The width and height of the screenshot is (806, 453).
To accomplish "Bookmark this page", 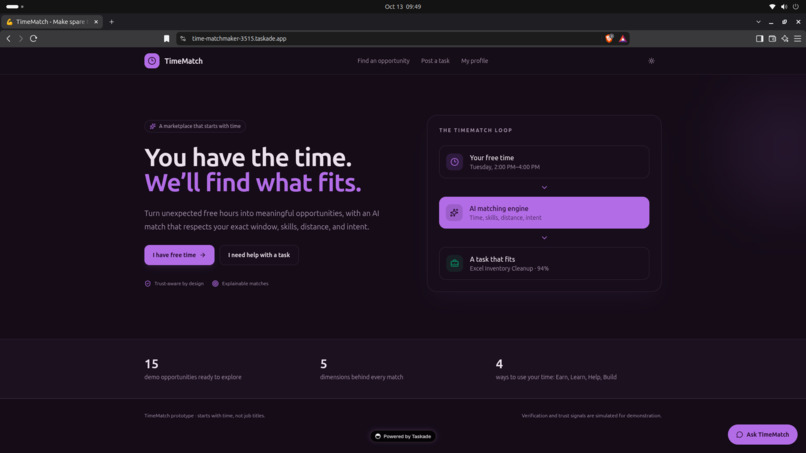I will (167, 39).
